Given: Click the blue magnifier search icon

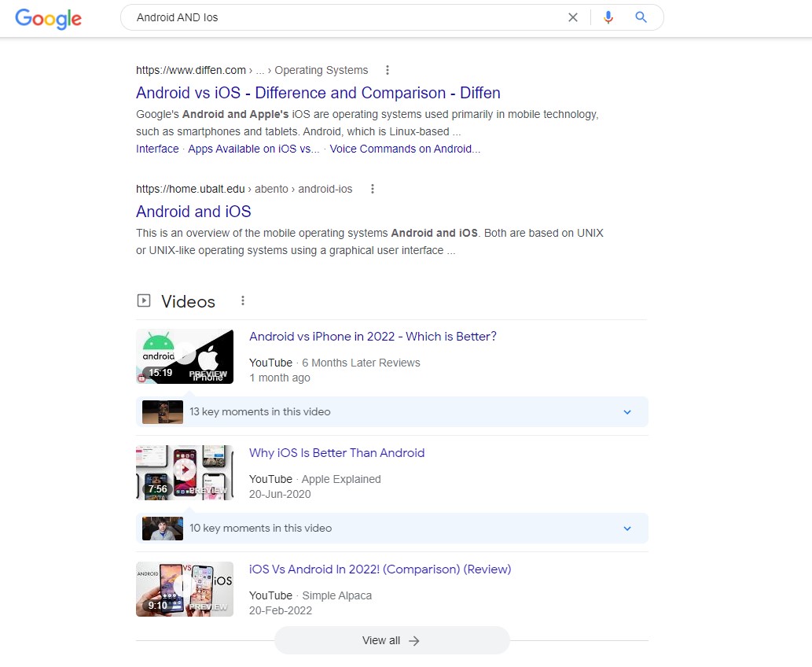Looking at the screenshot, I should pyautogui.click(x=641, y=17).
